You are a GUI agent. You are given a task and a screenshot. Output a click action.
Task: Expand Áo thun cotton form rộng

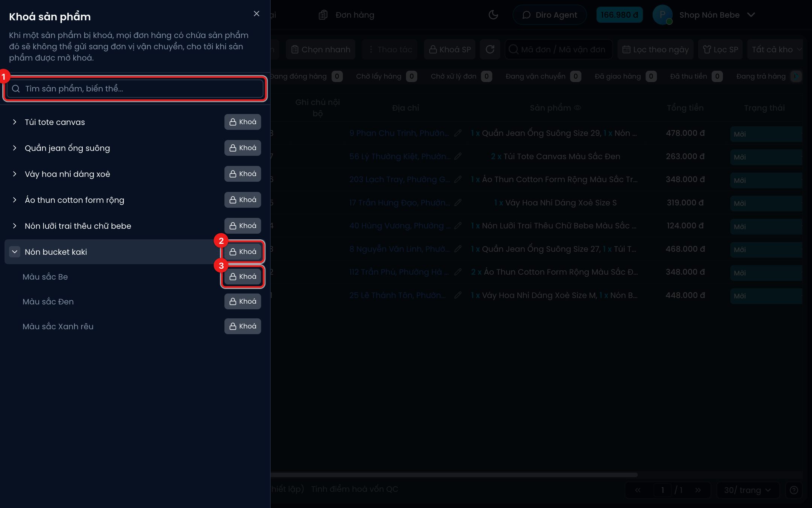coord(14,200)
